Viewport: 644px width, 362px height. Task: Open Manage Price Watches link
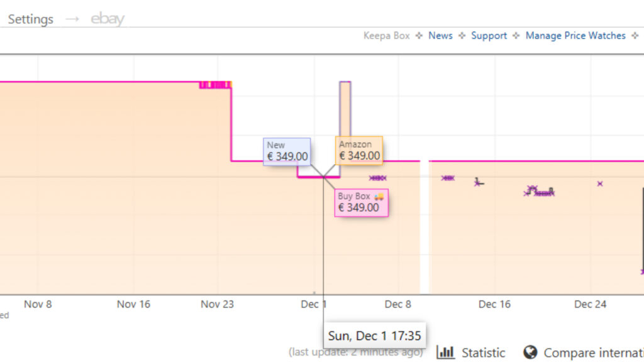click(x=575, y=36)
